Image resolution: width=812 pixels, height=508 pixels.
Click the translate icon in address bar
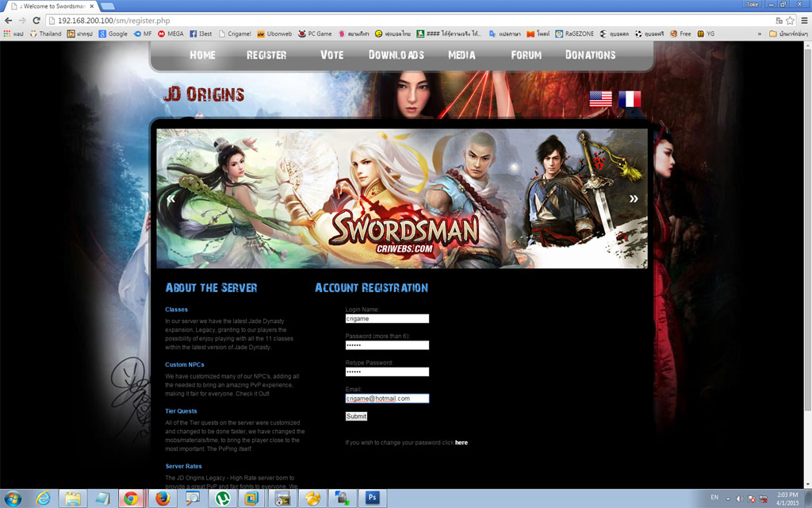[779, 21]
